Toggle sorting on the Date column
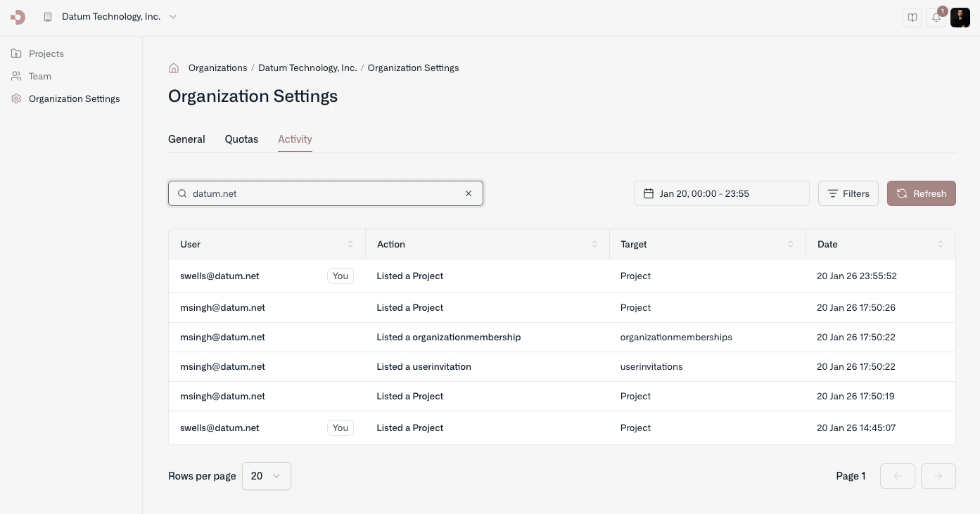Screen dimensions: 980x514 [941, 244]
